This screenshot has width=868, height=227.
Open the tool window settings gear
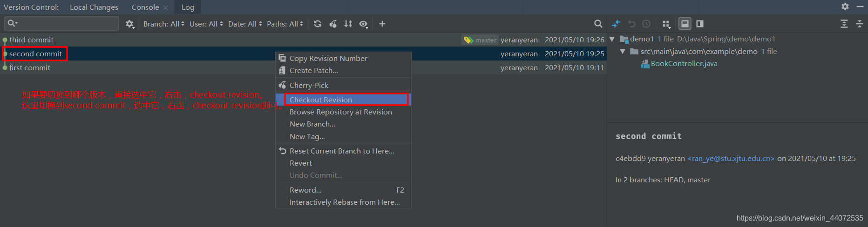pyautogui.click(x=845, y=7)
